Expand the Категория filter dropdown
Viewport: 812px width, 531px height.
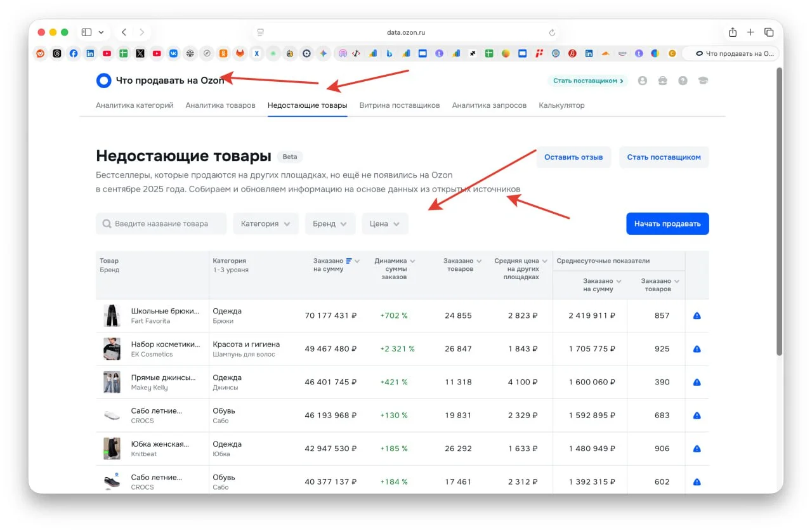coord(265,224)
